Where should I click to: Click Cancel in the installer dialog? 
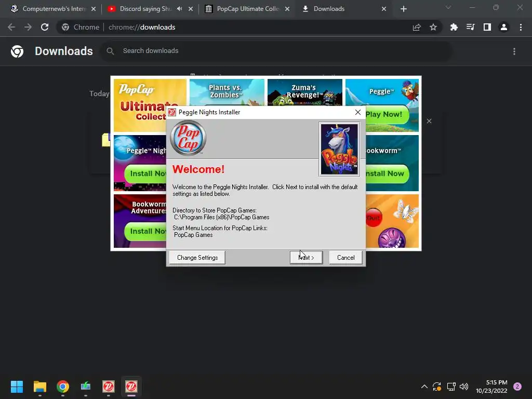point(345,258)
